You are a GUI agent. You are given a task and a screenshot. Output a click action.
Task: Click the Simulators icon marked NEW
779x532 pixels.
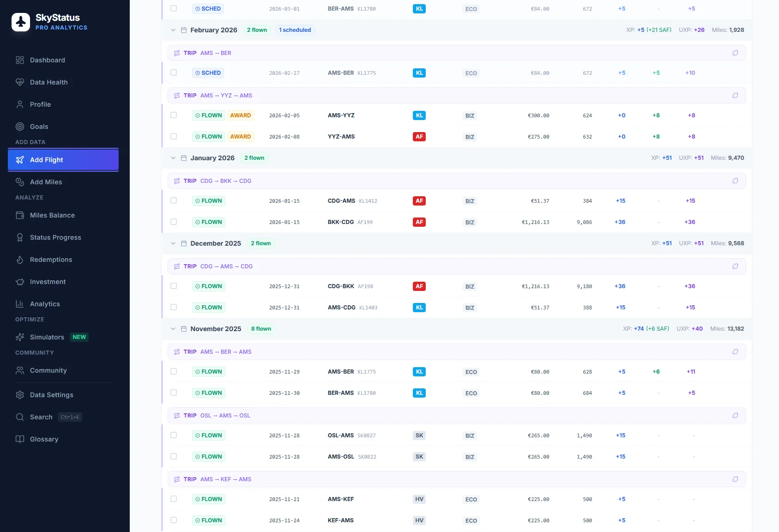[20, 337]
